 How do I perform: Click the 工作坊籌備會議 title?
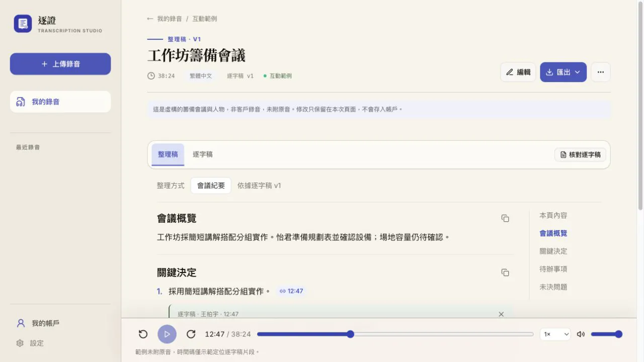196,55
